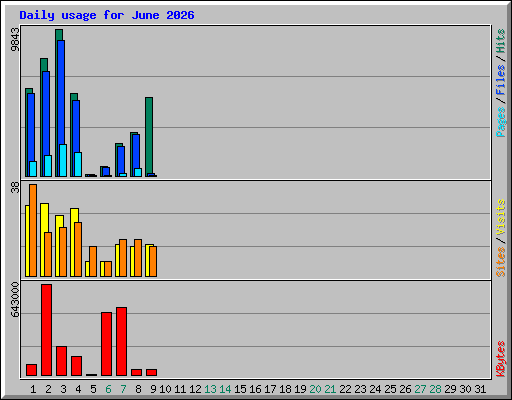Click day 5 on the x-axis

pyautogui.click(x=93, y=389)
